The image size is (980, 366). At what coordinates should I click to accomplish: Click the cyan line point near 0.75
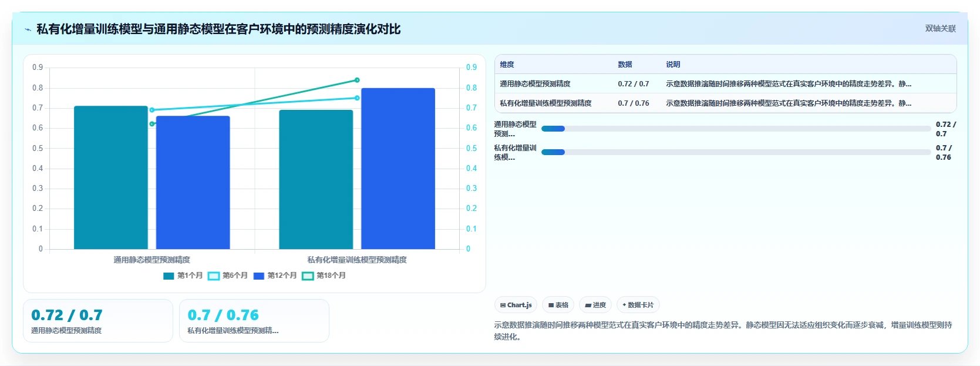(x=357, y=98)
